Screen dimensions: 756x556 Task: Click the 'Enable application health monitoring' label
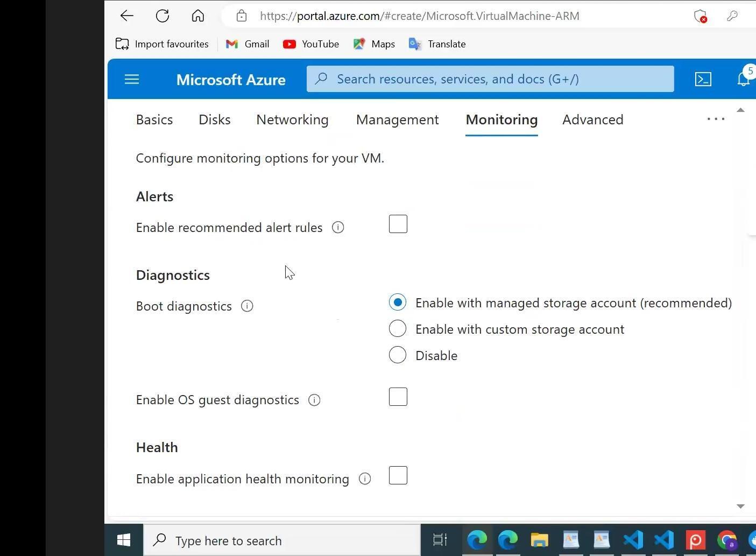tap(243, 479)
